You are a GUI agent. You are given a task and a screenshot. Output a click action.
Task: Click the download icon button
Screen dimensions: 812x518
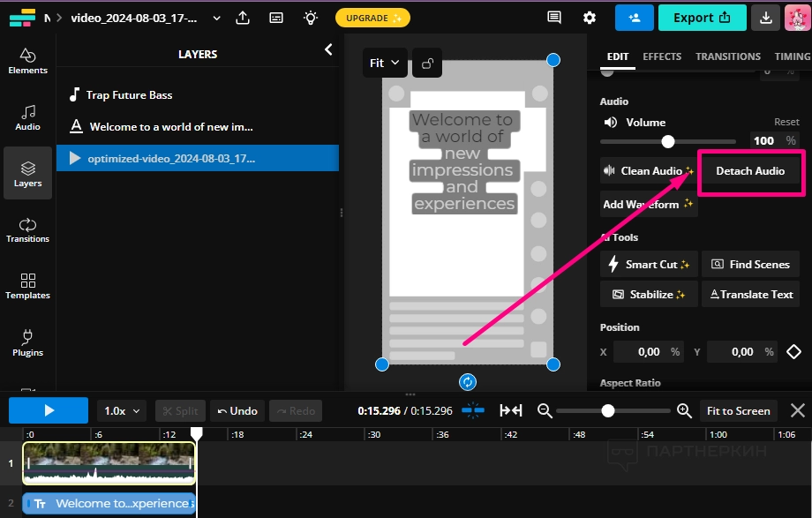[766, 18]
